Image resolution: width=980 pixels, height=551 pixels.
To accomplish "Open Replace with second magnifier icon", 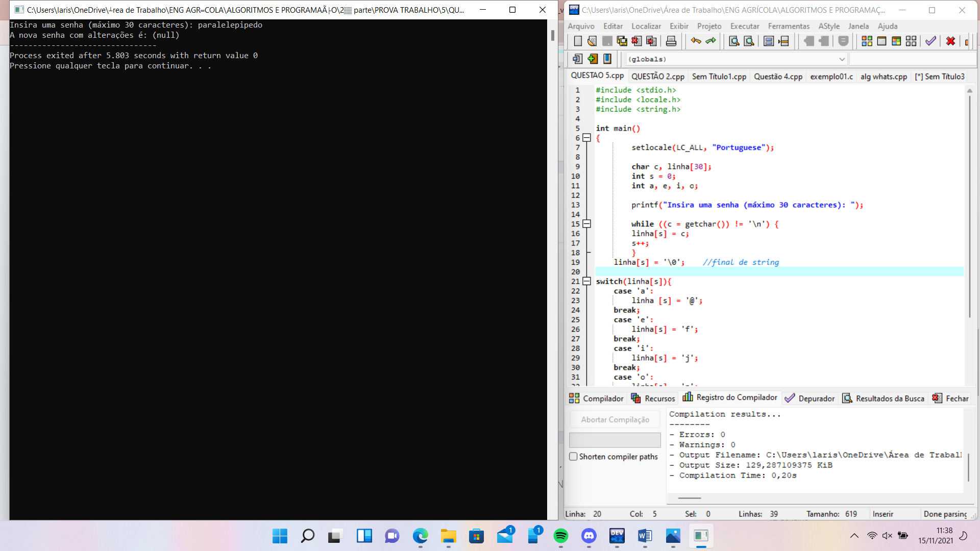I will (749, 41).
